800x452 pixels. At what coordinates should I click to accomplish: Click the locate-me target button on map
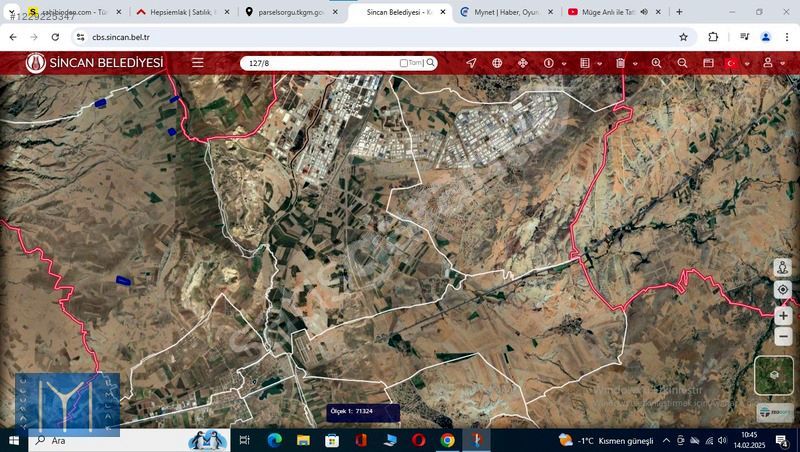pyautogui.click(x=783, y=290)
